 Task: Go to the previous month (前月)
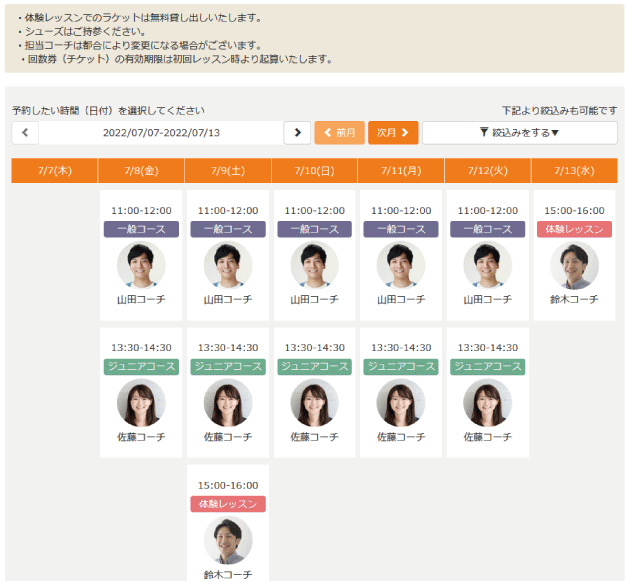click(339, 133)
